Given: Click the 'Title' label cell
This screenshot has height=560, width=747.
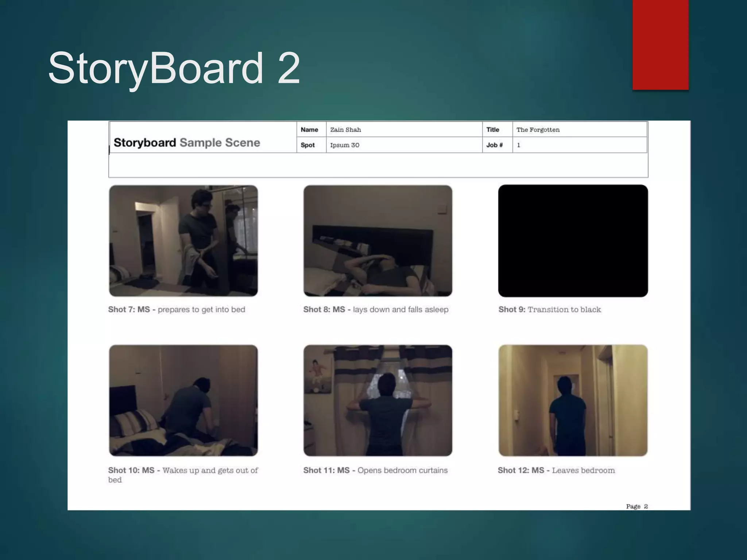Looking at the screenshot, I should 498,129.
